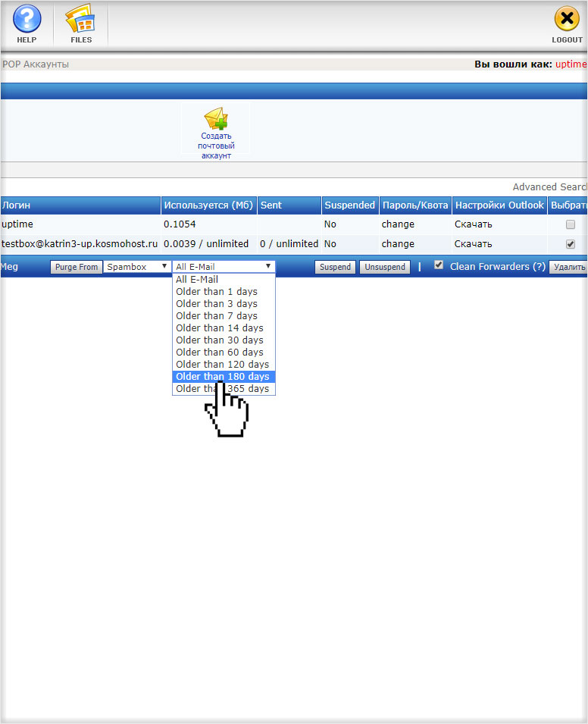Choose Older than 365 days option
This screenshot has width=588, height=724.
point(224,389)
